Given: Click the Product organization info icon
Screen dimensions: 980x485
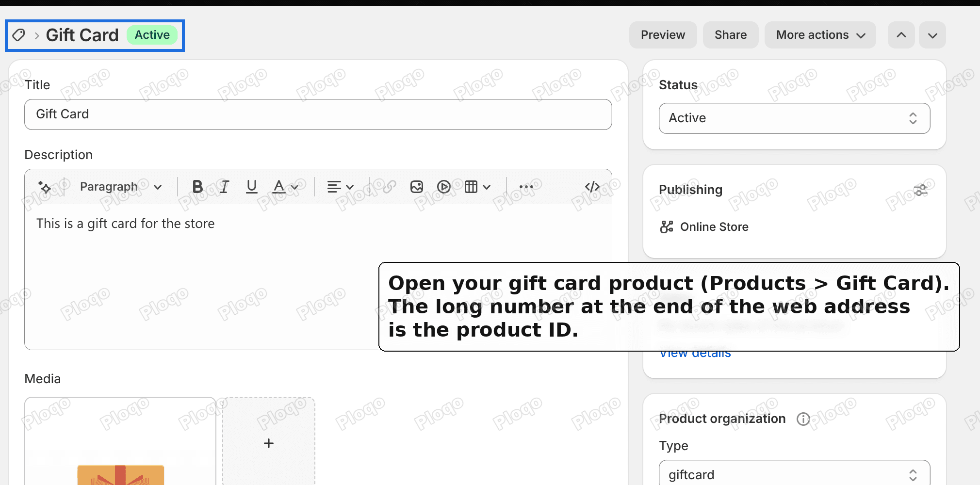Looking at the screenshot, I should click(x=803, y=419).
